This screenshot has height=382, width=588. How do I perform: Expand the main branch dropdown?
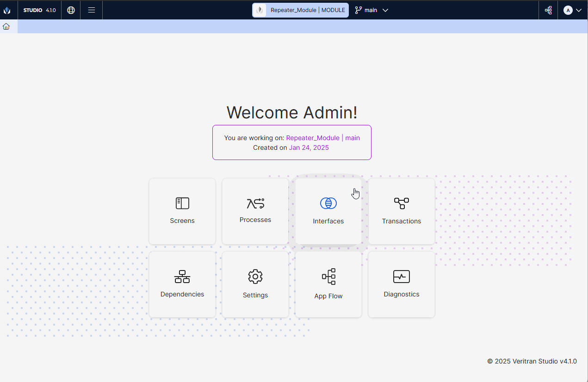(x=385, y=10)
